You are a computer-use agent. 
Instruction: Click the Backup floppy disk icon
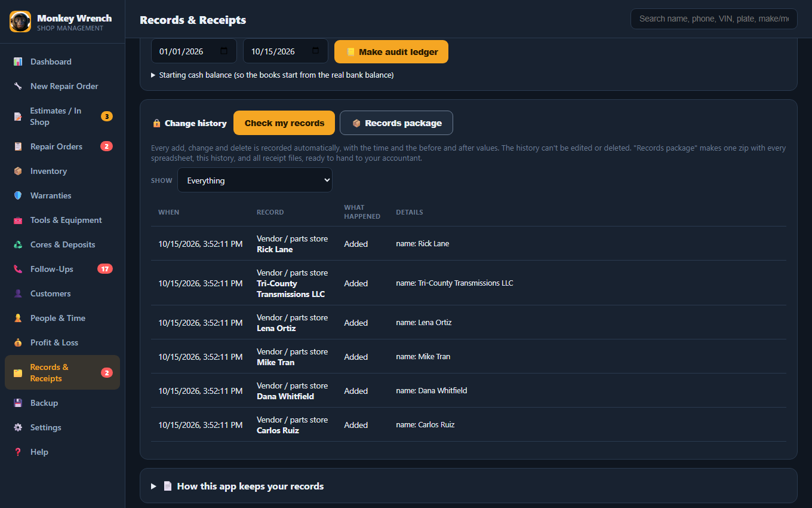tap(18, 403)
